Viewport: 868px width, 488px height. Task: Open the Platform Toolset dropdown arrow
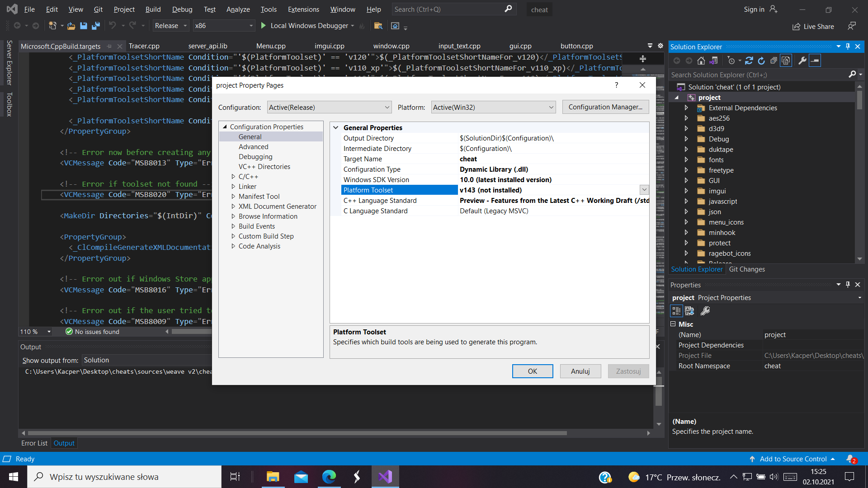click(644, 190)
